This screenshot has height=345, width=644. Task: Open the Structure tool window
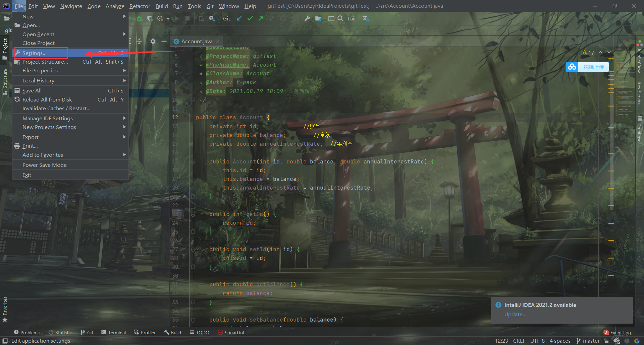[5, 82]
